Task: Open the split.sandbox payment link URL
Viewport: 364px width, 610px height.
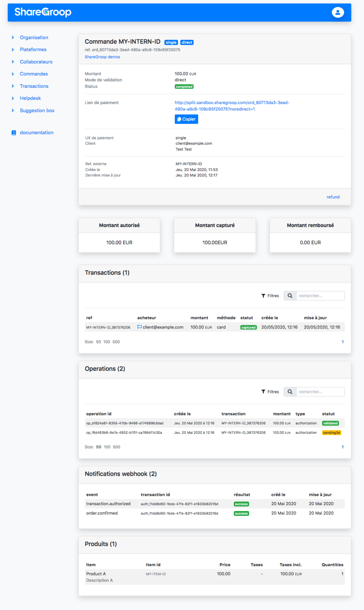Action: (232, 106)
